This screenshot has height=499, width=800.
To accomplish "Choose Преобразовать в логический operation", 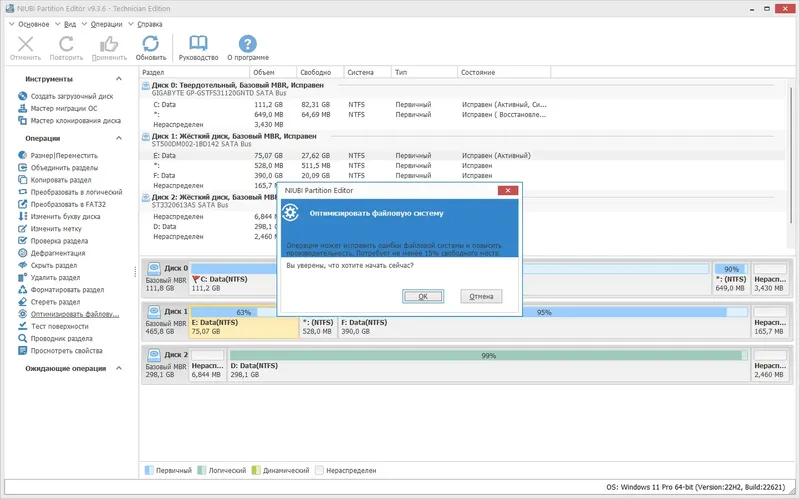I will point(70,192).
